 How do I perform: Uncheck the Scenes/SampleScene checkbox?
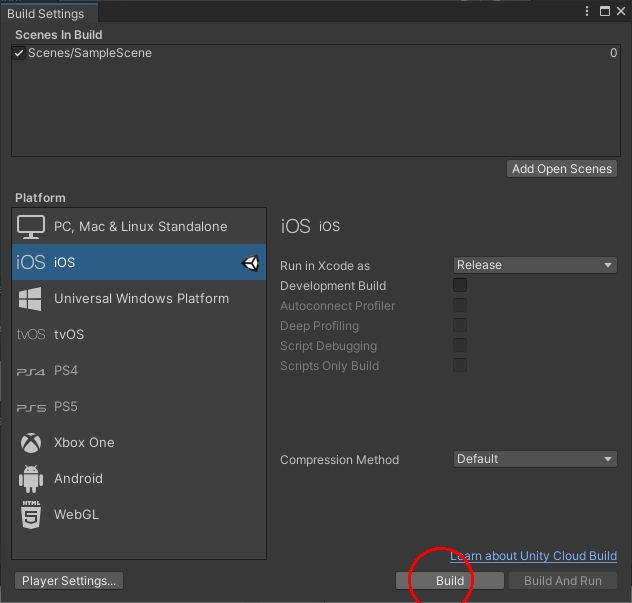19,53
